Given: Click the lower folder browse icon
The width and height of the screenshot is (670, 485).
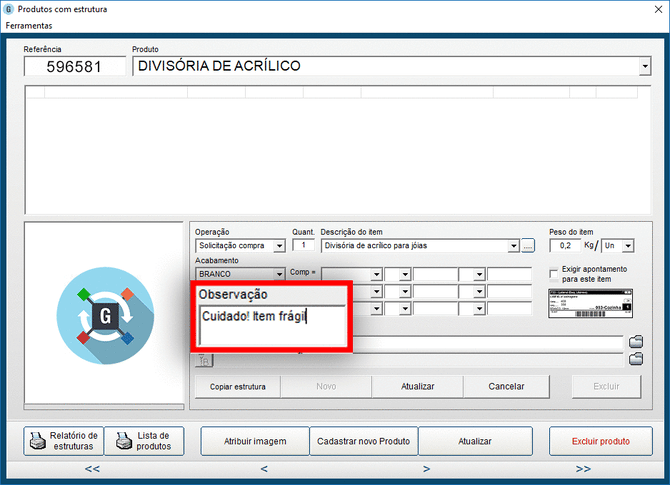Looking at the screenshot, I should tap(636, 359).
